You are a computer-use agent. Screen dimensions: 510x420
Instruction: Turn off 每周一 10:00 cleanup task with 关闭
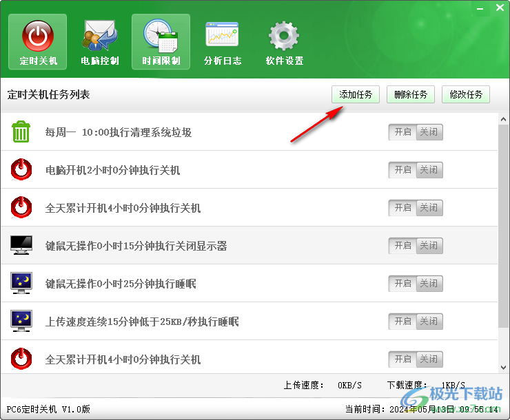[x=429, y=132]
